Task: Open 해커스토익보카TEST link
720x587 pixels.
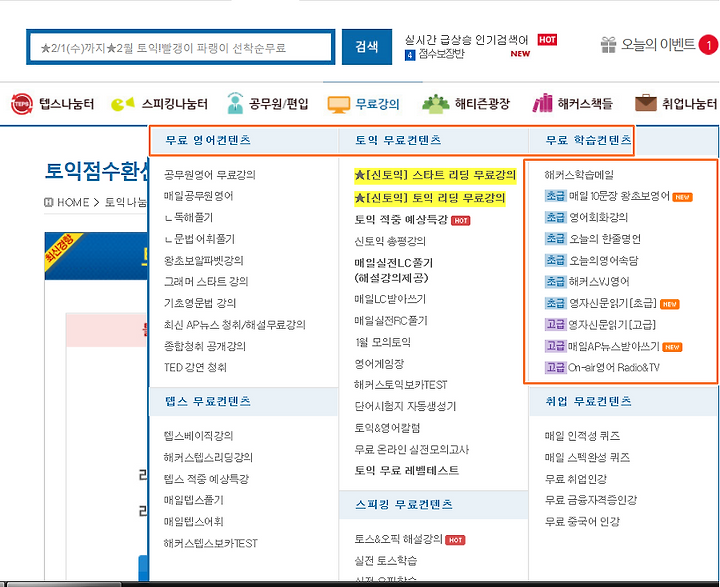Action: coord(400,385)
